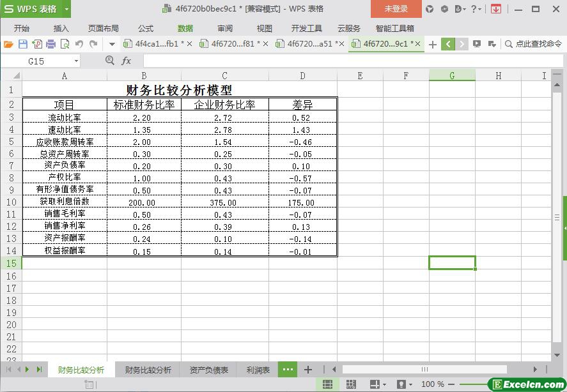
Task: Click the Open folder icon in toolbar
Action: coord(8,44)
